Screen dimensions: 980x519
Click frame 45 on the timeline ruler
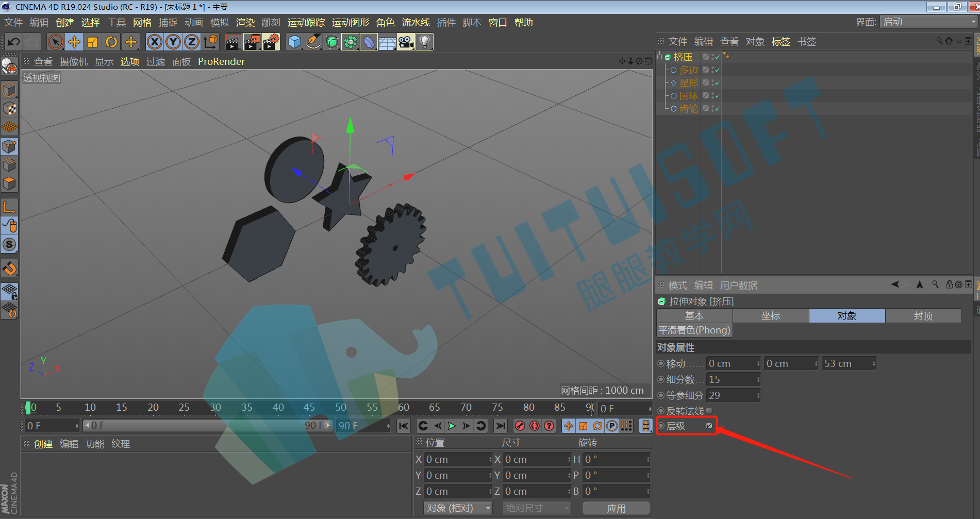(309, 407)
